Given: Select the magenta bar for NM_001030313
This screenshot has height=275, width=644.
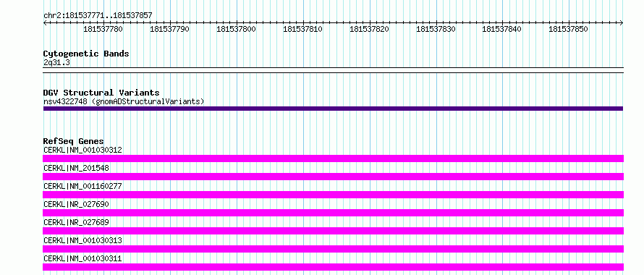Looking at the screenshot, I should pos(333,249).
